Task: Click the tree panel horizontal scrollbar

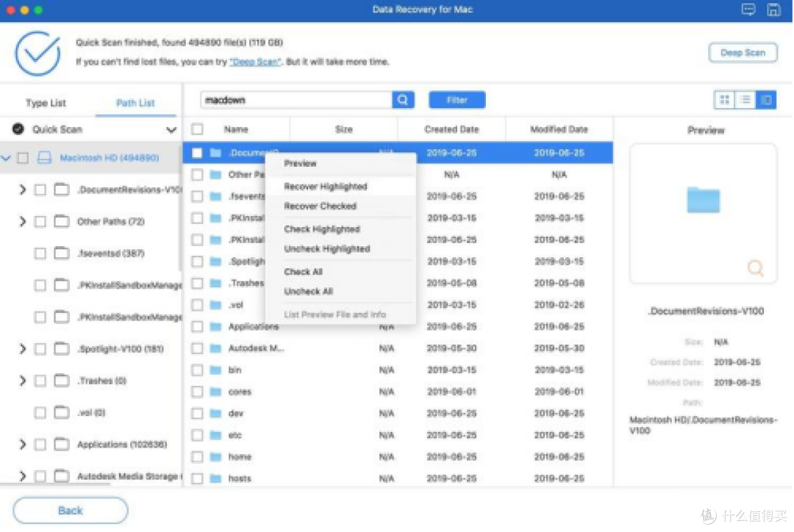Action: click(56, 484)
